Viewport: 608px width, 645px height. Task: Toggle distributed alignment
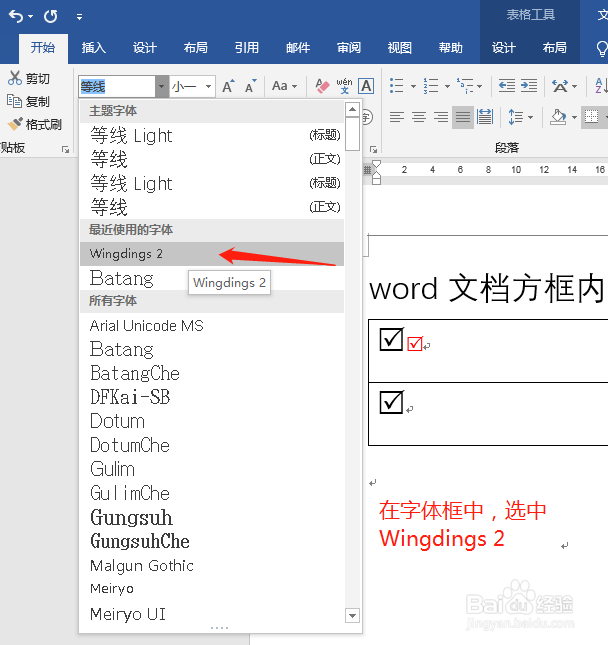click(x=485, y=117)
